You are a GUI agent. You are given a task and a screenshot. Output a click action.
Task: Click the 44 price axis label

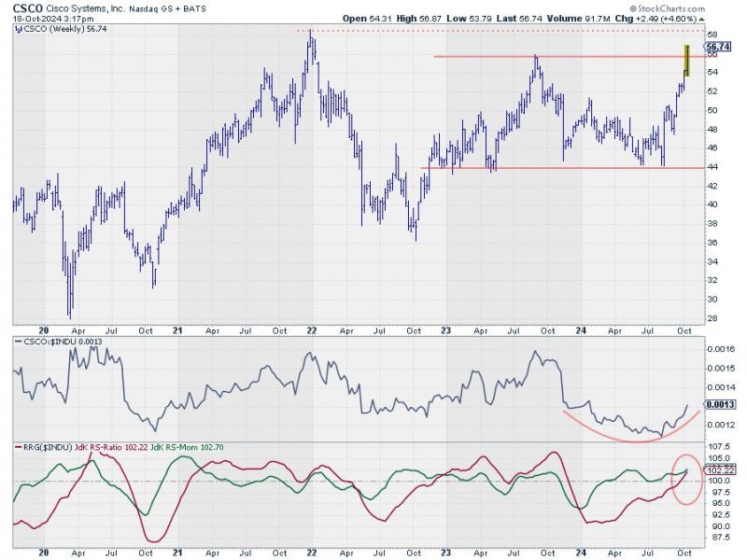click(712, 167)
